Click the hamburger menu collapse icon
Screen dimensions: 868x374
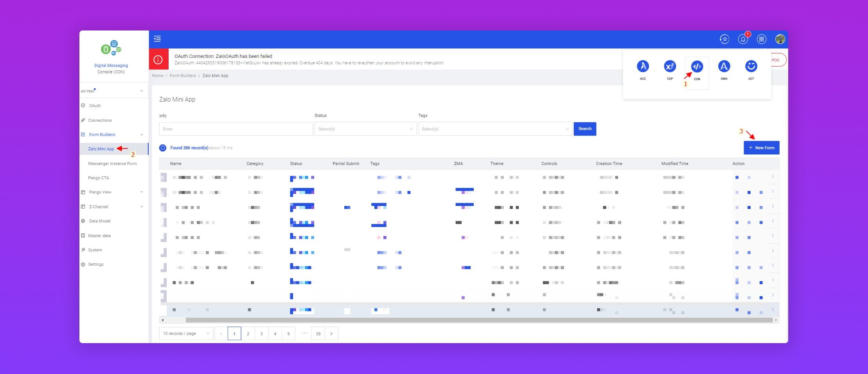pyautogui.click(x=157, y=39)
